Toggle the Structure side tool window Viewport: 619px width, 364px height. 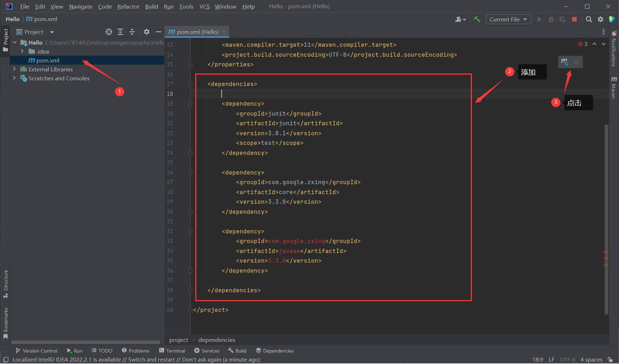(x=5, y=284)
